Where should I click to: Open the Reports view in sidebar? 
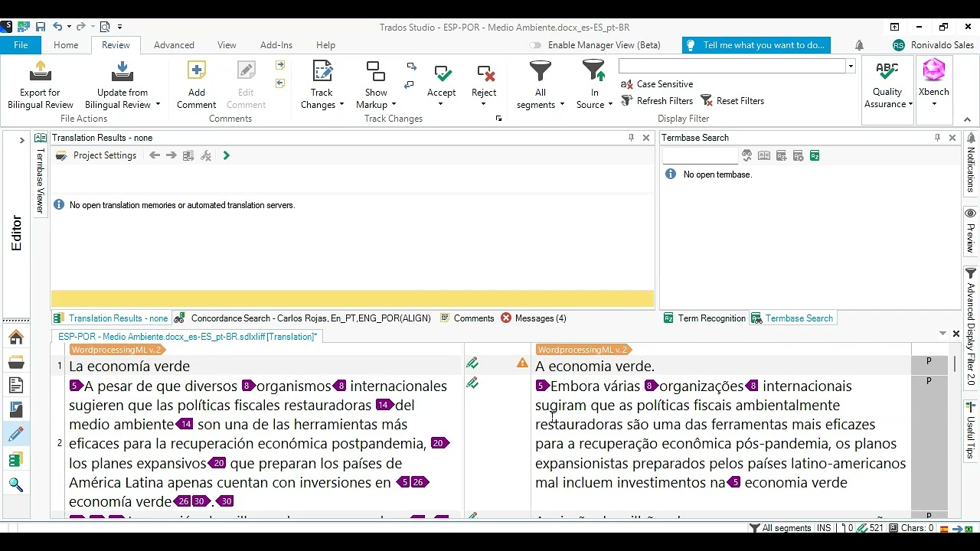click(x=16, y=410)
